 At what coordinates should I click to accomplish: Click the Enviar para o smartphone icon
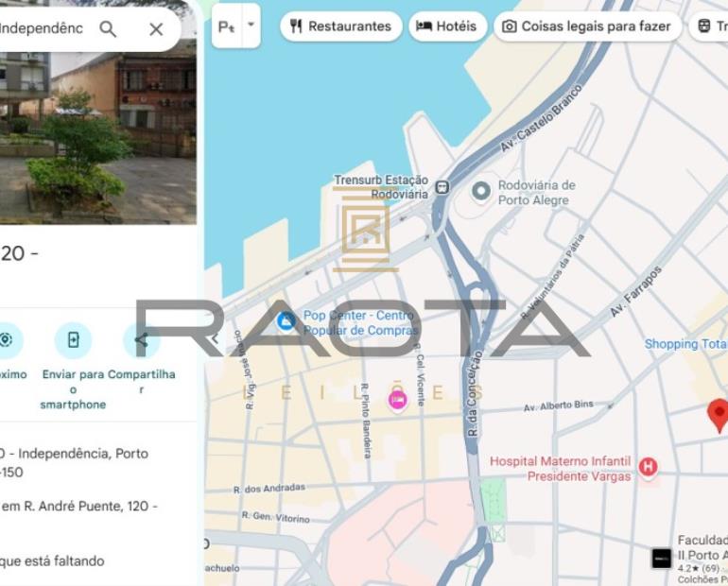pos(74,340)
